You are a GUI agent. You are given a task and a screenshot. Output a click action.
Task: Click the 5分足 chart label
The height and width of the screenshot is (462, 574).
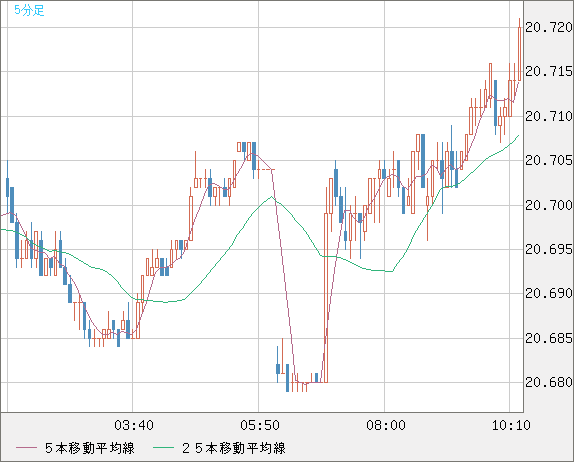(x=29, y=10)
